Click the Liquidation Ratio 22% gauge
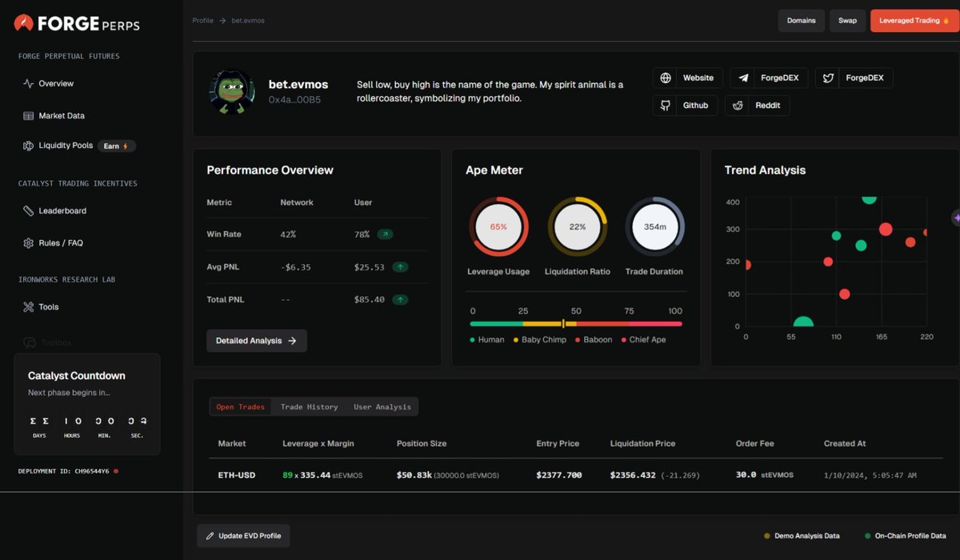 pyautogui.click(x=577, y=226)
